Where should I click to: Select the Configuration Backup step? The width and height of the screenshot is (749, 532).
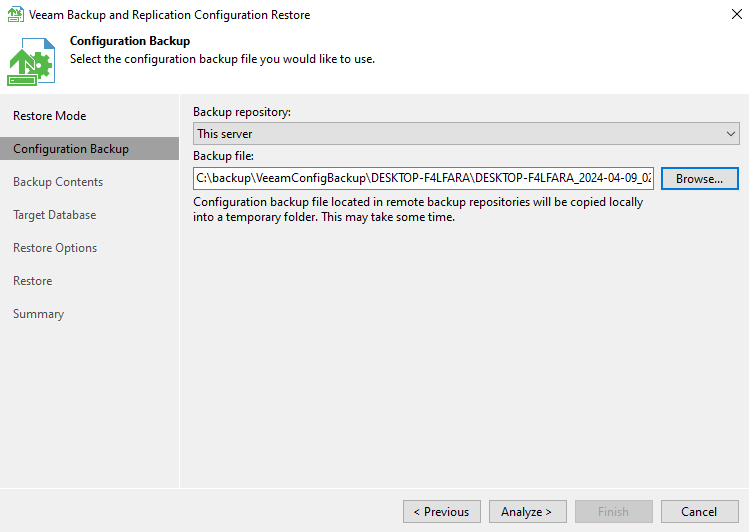click(89, 149)
